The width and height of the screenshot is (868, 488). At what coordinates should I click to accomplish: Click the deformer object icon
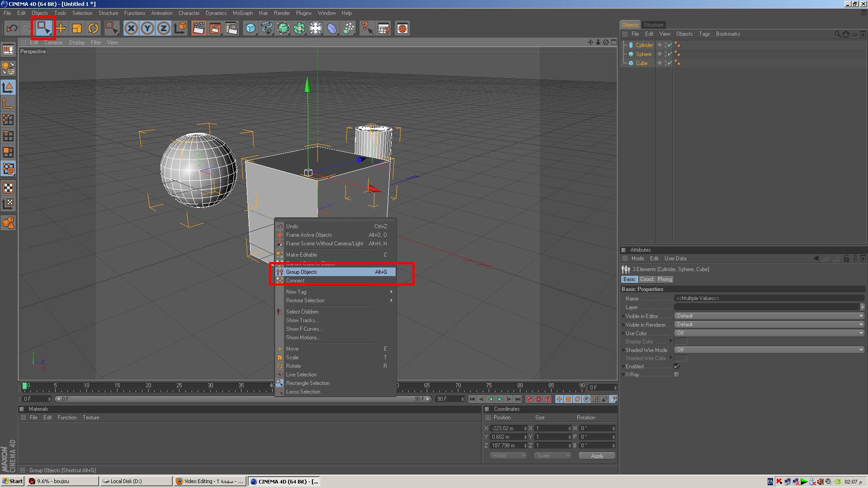[x=332, y=28]
